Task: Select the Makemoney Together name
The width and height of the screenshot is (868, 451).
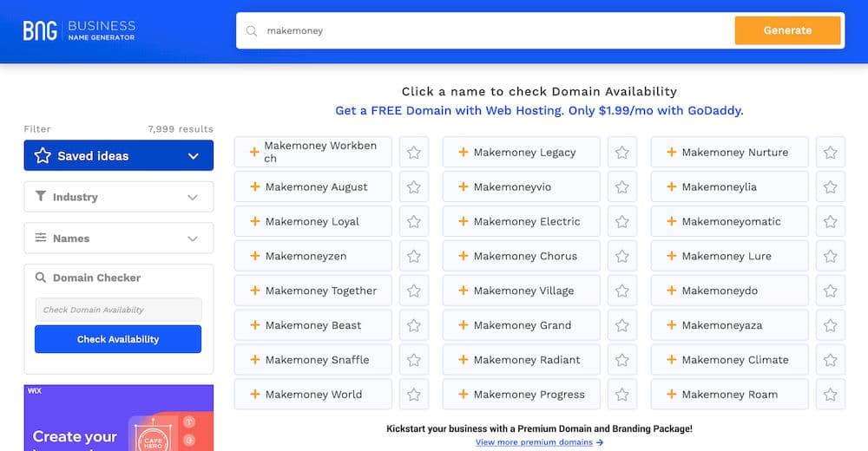Action: click(312, 291)
